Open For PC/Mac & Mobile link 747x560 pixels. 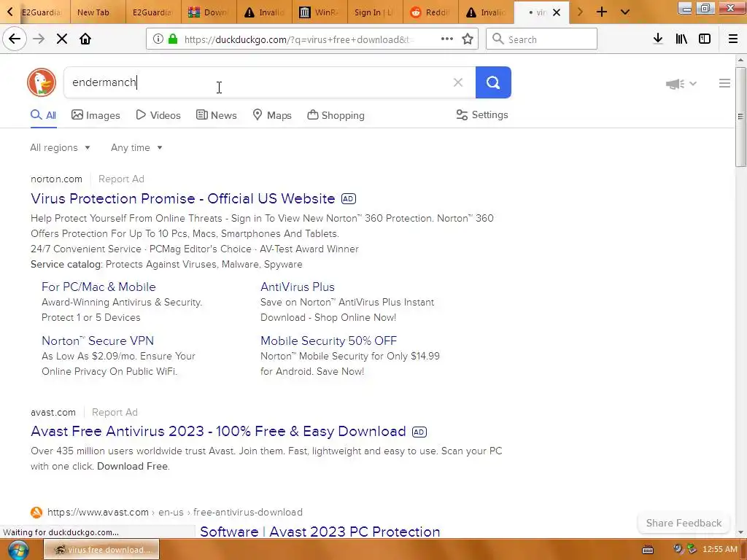[x=98, y=287]
